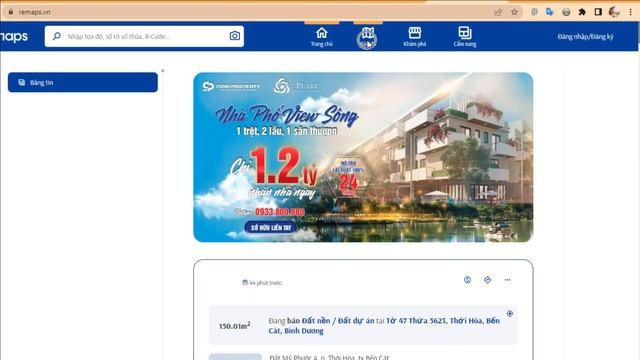Click the browser share page icon

pos(498,12)
